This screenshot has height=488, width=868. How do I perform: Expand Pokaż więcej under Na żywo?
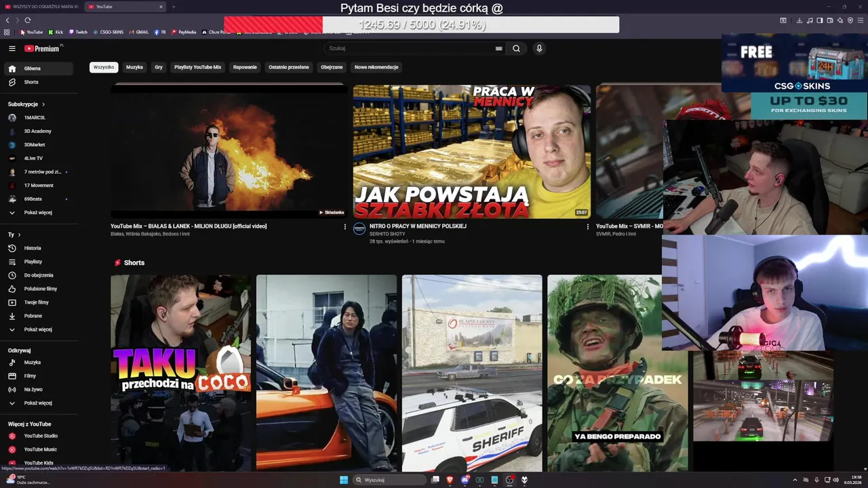[x=38, y=403]
